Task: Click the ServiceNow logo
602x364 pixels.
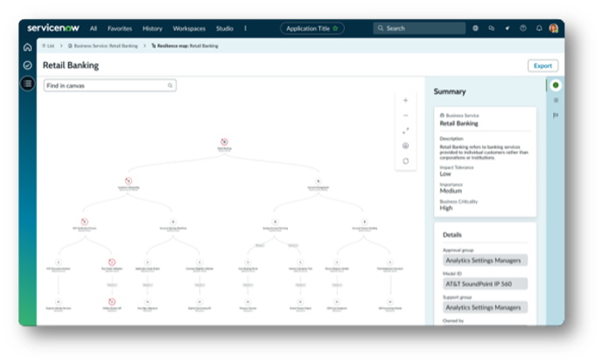Action: point(53,28)
